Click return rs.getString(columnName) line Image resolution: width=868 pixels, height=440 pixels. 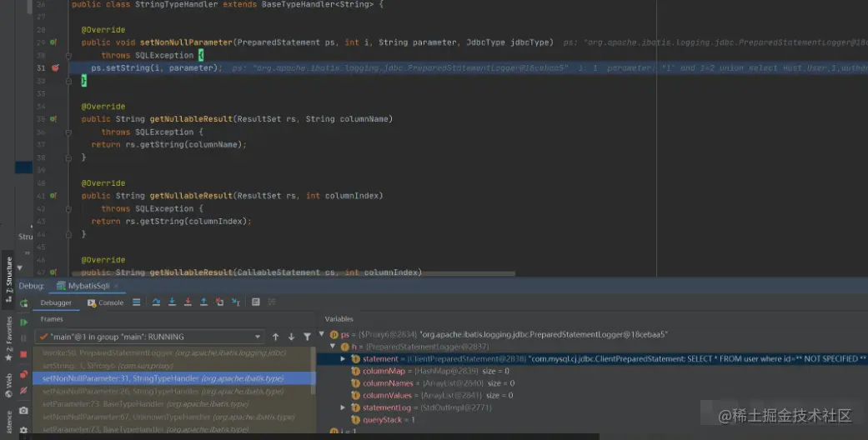[x=168, y=144]
